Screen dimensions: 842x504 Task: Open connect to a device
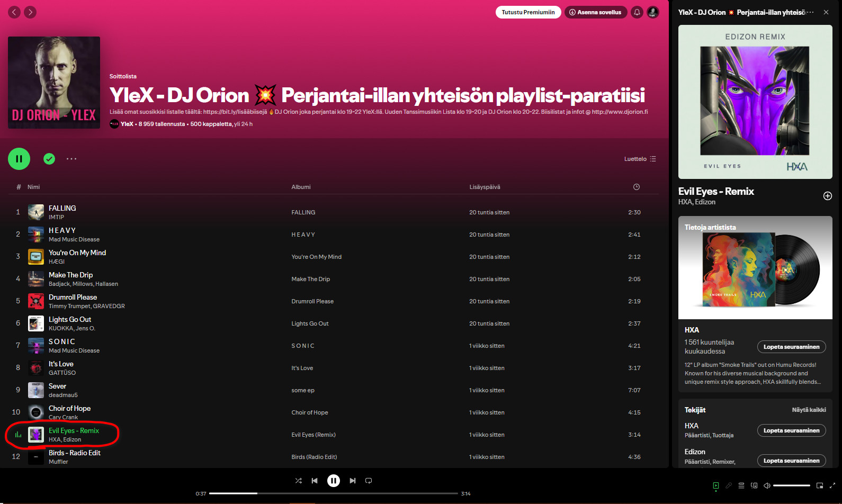754,485
